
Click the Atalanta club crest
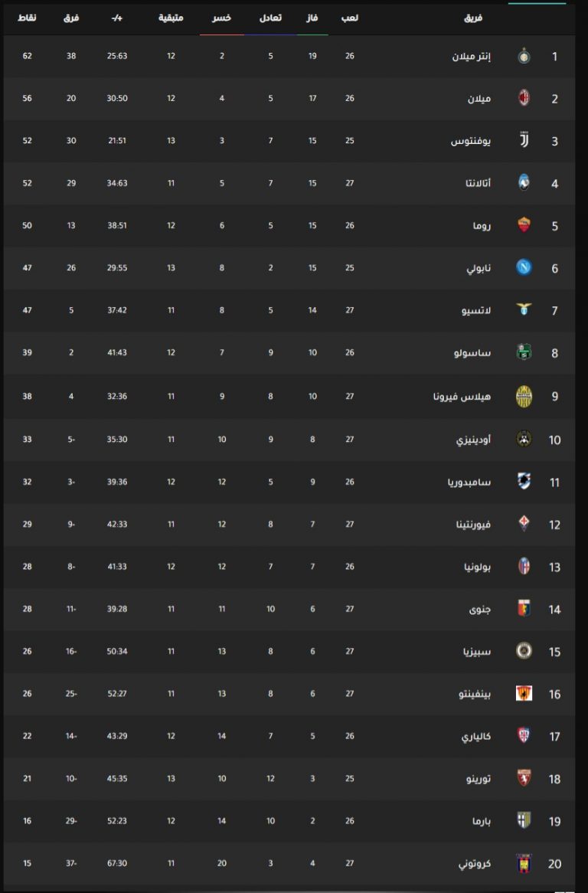click(x=524, y=183)
